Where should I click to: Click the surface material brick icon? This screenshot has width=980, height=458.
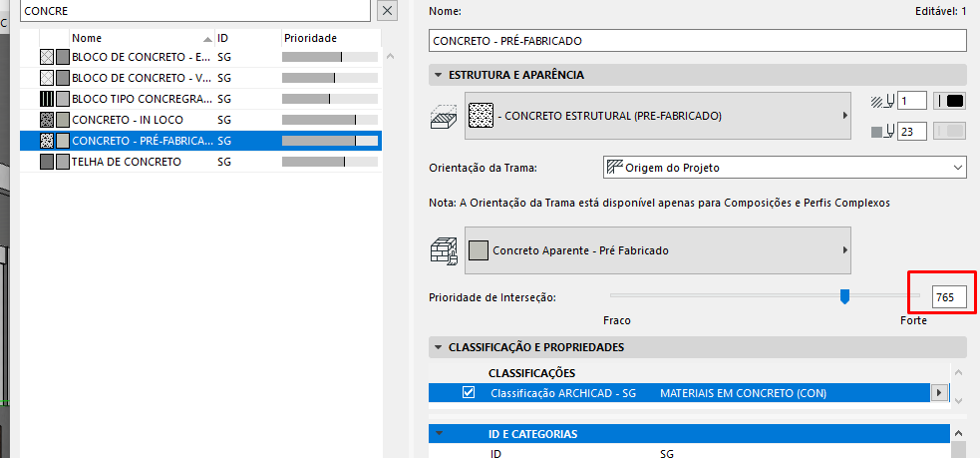click(442, 248)
